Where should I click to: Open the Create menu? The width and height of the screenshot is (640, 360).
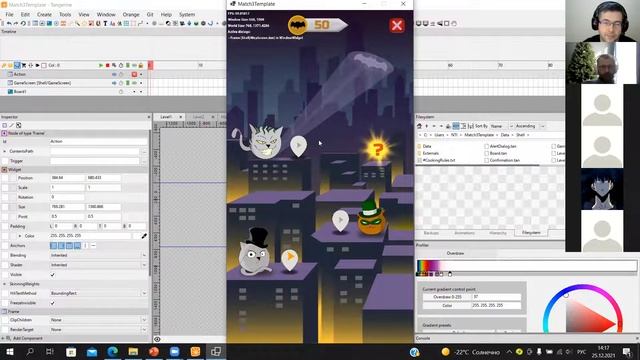click(x=44, y=14)
